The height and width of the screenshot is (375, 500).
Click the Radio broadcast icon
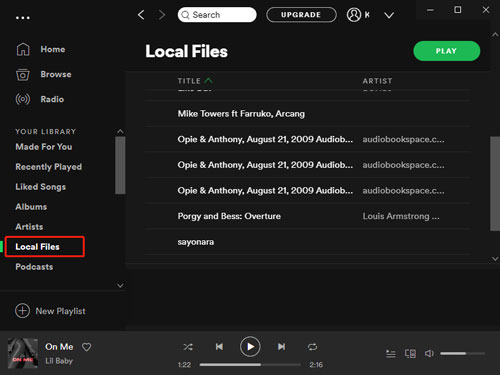23,99
